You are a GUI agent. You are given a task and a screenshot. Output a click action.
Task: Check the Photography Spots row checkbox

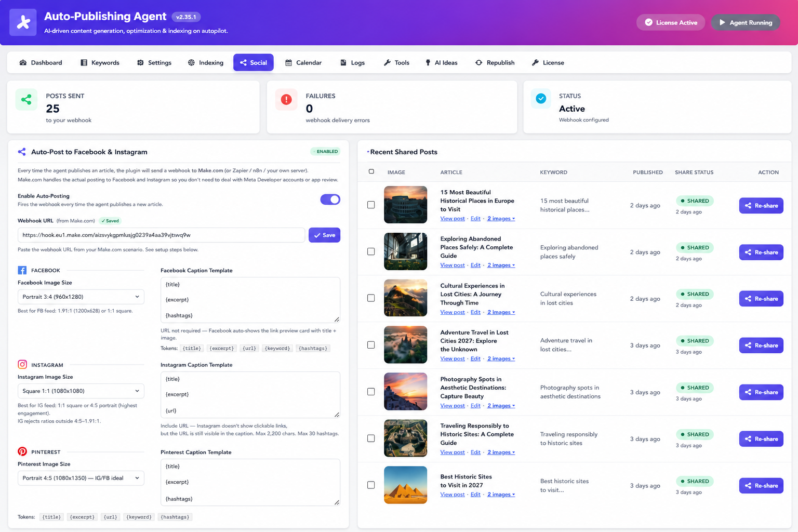point(371,392)
